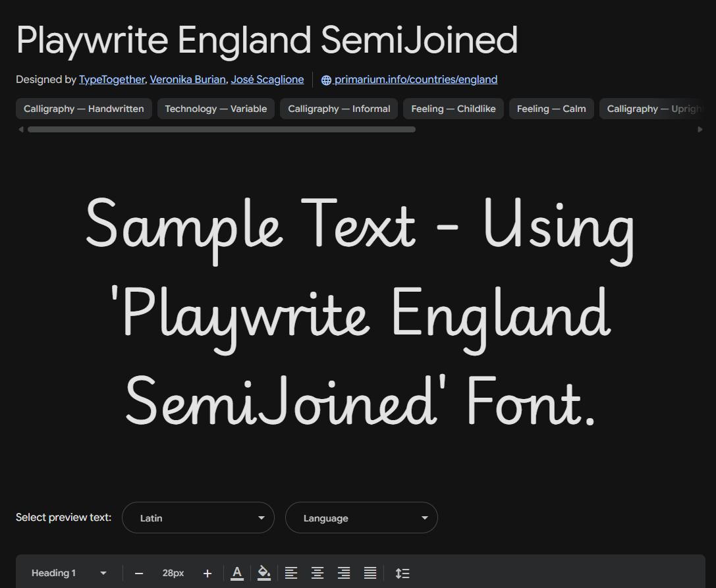Click the Playwrite England SemiJoined title
This screenshot has width=716, height=588.
point(267,40)
